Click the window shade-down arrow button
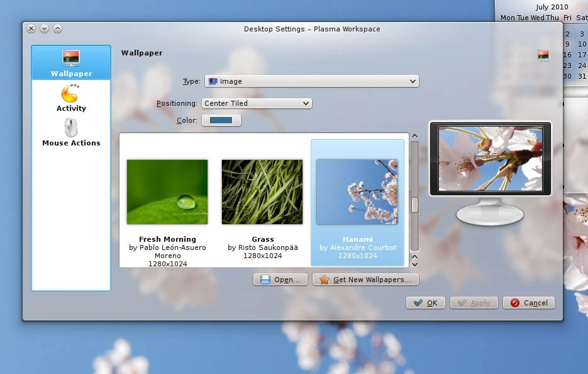Viewport: 588px width, 374px height. [x=44, y=28]
